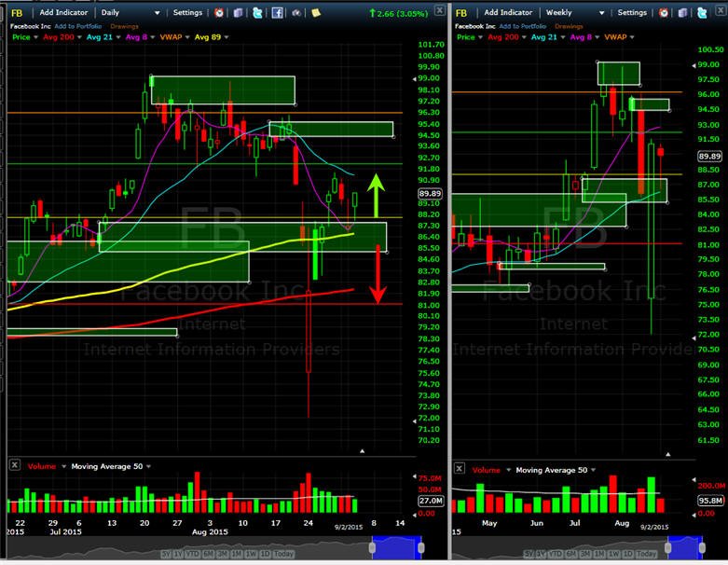The image size is (728, 565).
Task: Click FB ticker symbol in Weekly chart
Action: (x=461, y=13)
